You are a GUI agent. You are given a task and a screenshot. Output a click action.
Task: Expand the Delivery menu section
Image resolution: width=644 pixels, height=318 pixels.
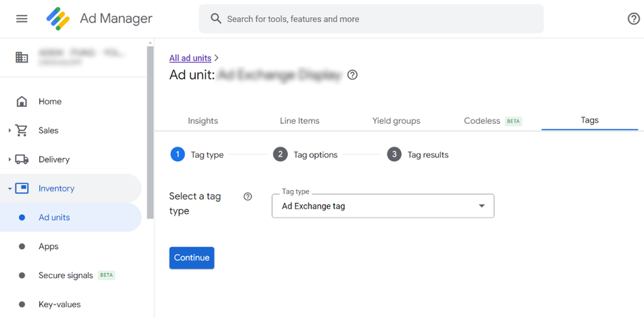[x=9, y=159]
